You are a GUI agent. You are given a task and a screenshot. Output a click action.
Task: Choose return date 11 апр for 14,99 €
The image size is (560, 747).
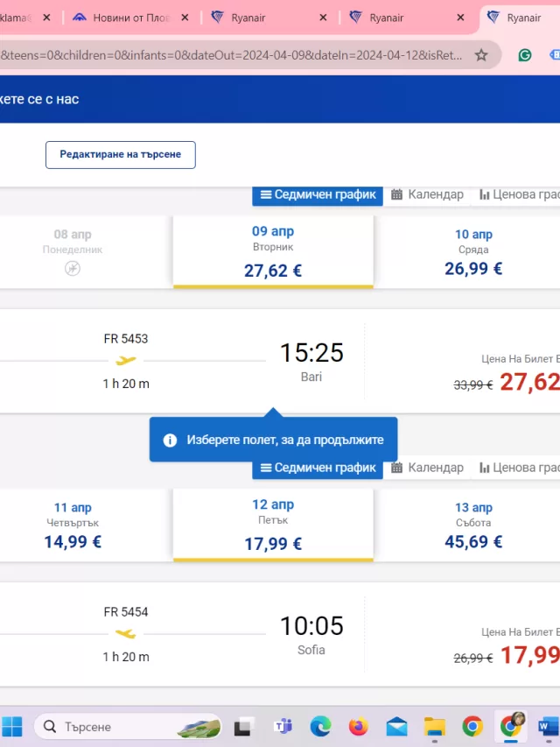(73, 525)
